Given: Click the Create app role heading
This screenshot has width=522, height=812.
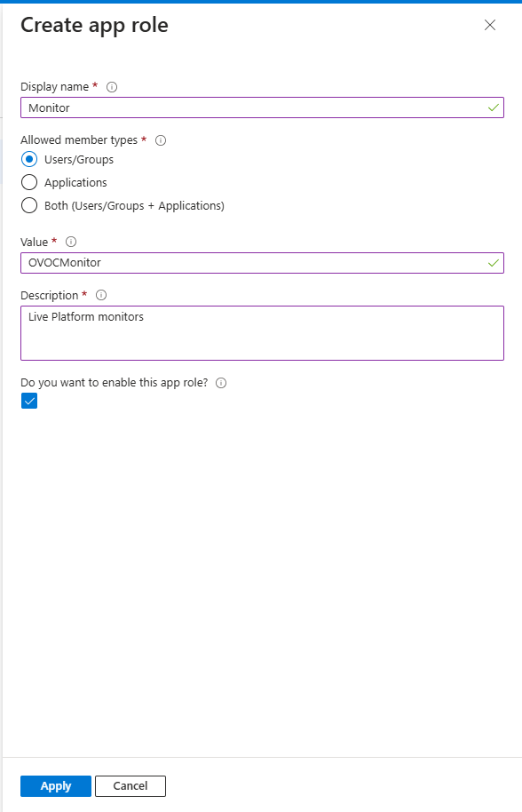Looking at the screenshot, I should point(94,26).
